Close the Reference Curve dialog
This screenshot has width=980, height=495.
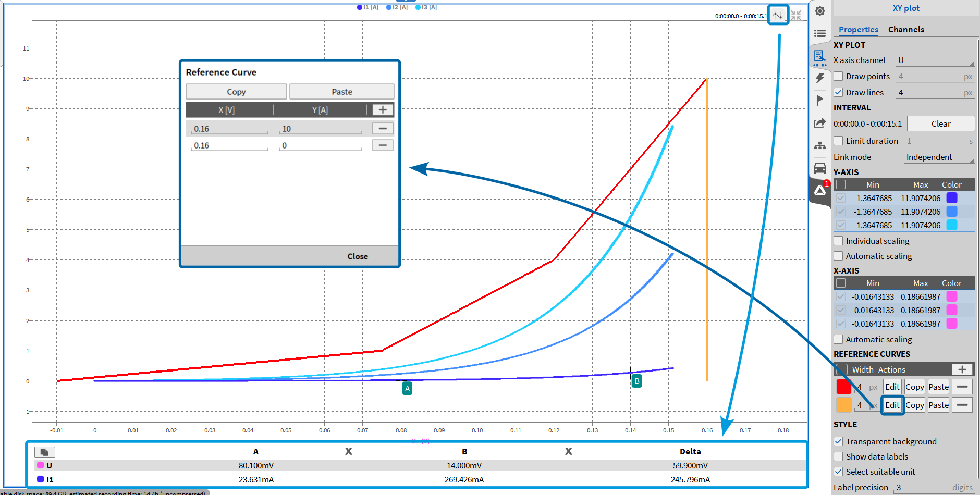pyautogui.click(x=357, y=256)
